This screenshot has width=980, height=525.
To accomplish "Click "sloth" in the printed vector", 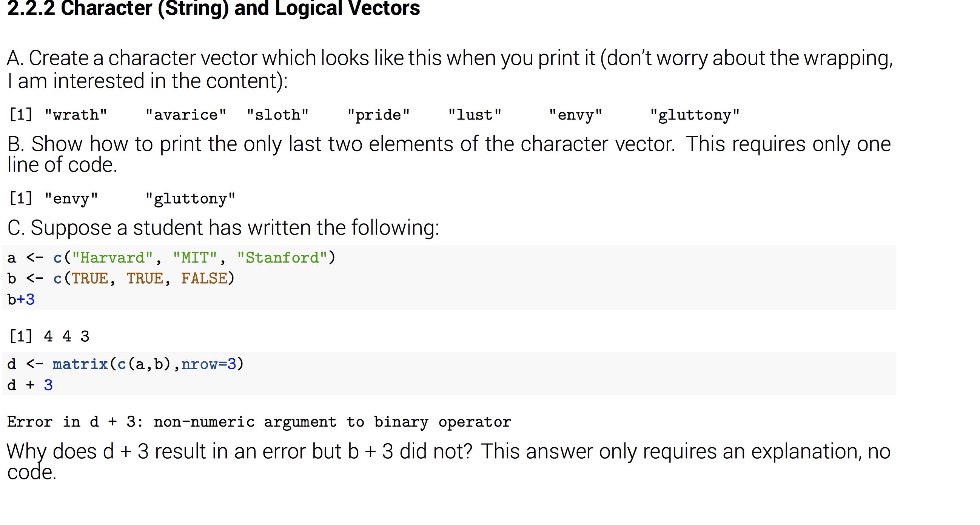I will (x=277, y=115).
